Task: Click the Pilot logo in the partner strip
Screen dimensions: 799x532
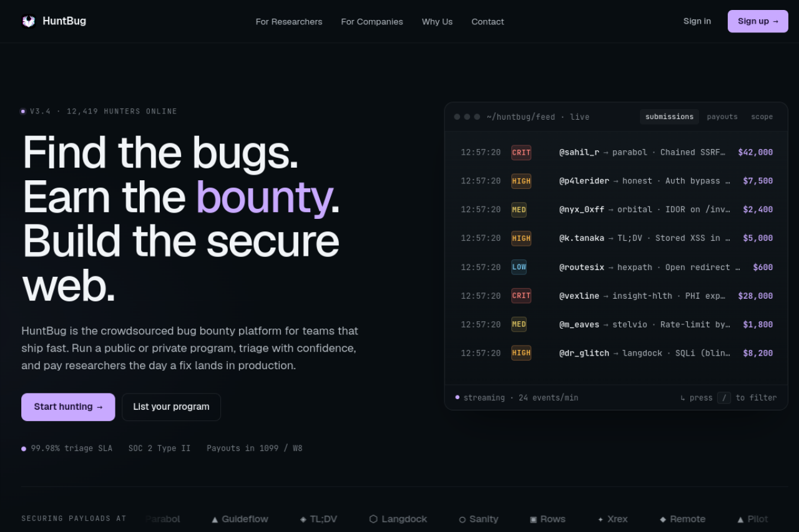Action: click(x=753, y=519)
